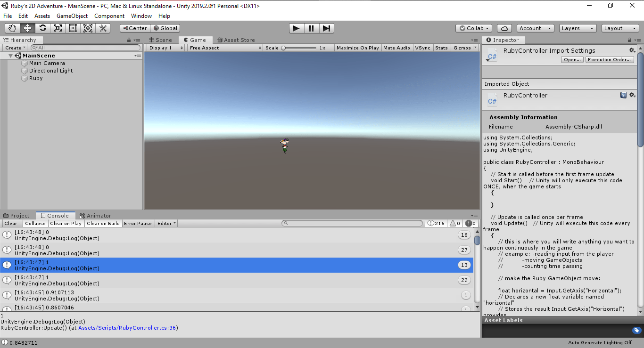Click the Main Camera cube icon
The width and height of the screenshot is (644, 348).
point(25,63)
